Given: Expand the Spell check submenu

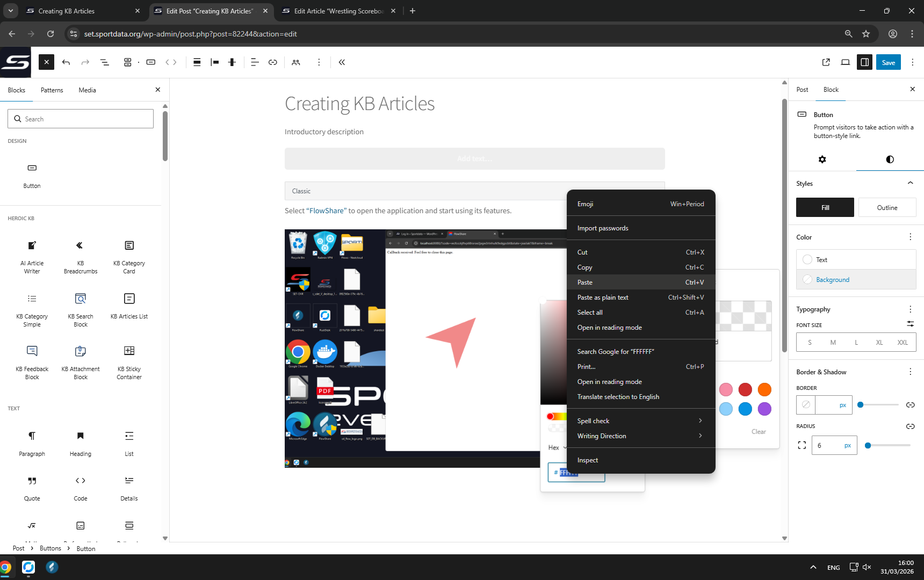Looking at the screenshot, I should pyautogui.click(x=640, y=421).
